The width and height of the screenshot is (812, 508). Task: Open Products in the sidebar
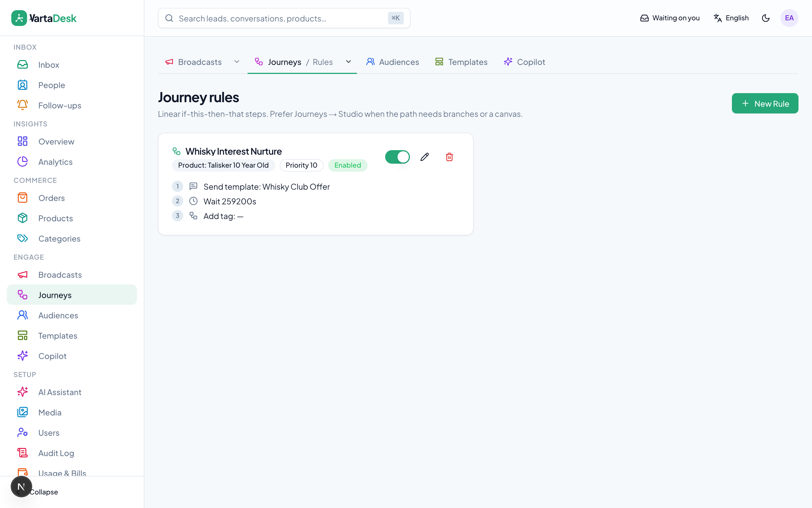[72, 218]
